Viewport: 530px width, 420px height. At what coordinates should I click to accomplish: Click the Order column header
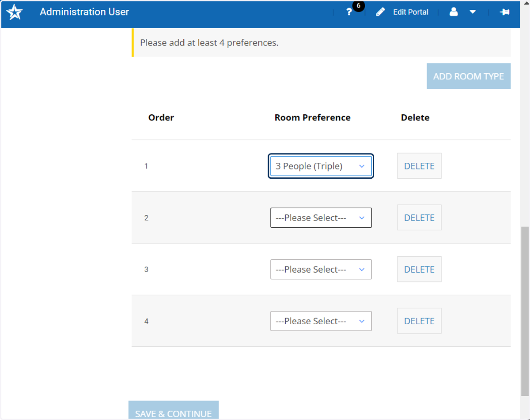click(161, 118)
